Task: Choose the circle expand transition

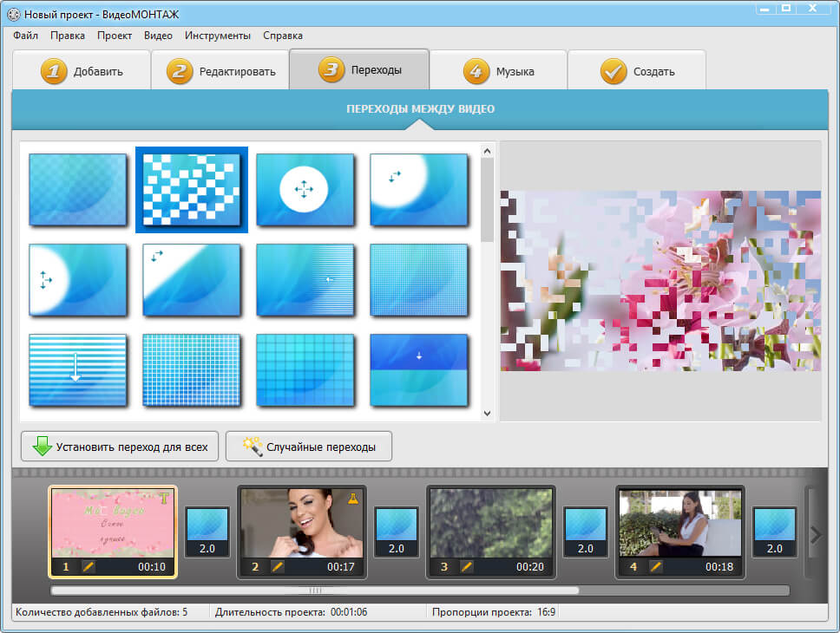Action: click(305, 190)
